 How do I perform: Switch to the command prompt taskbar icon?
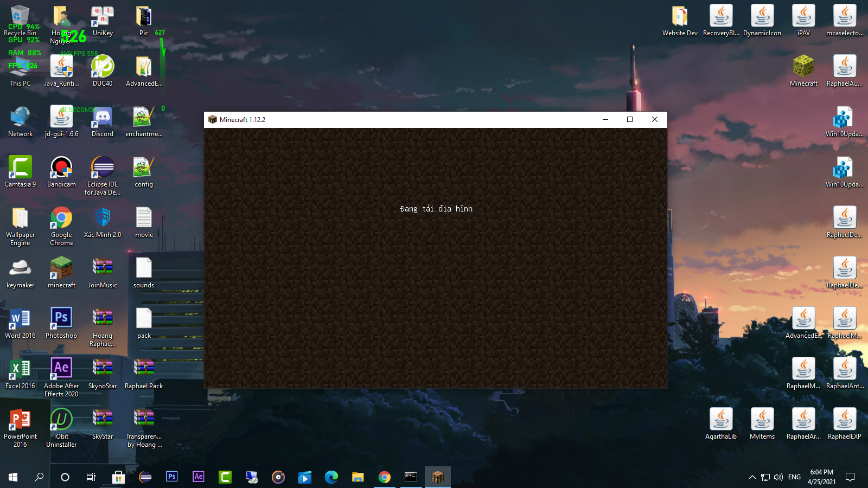click(411, 477)
